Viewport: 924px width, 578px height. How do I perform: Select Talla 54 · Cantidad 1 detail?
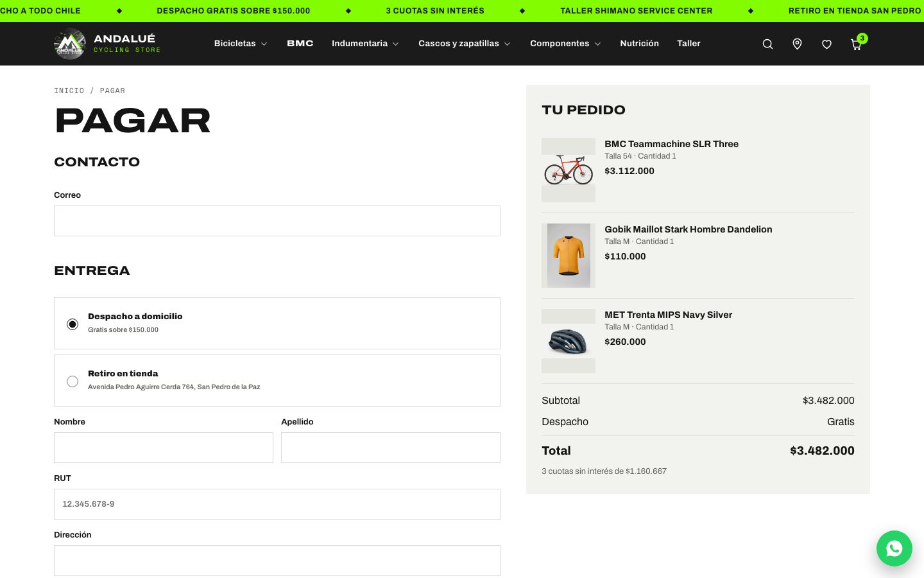pos(640,156)
